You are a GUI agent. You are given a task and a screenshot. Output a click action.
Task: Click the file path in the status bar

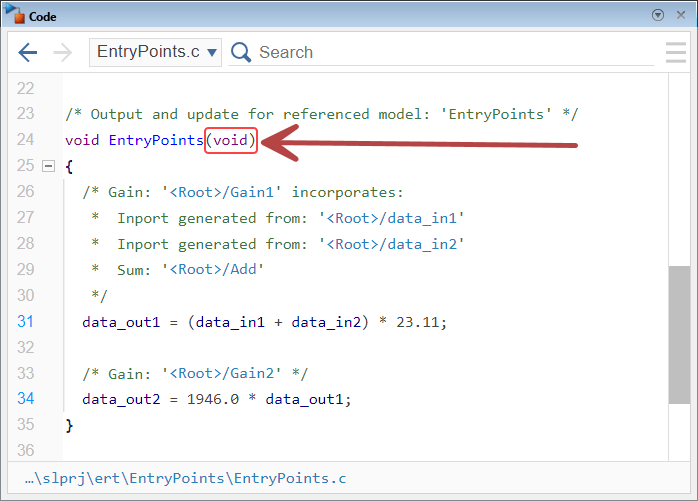(x=185, y=478)
